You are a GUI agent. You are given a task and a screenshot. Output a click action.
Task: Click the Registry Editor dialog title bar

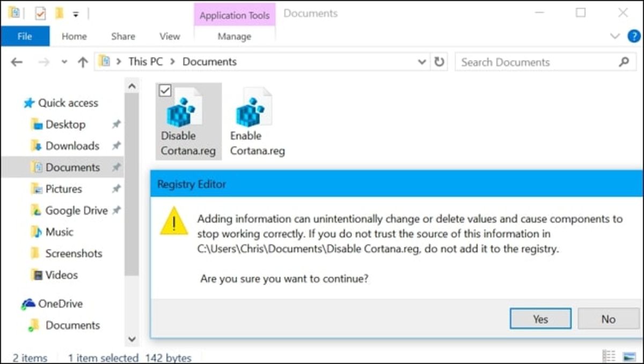397,184
